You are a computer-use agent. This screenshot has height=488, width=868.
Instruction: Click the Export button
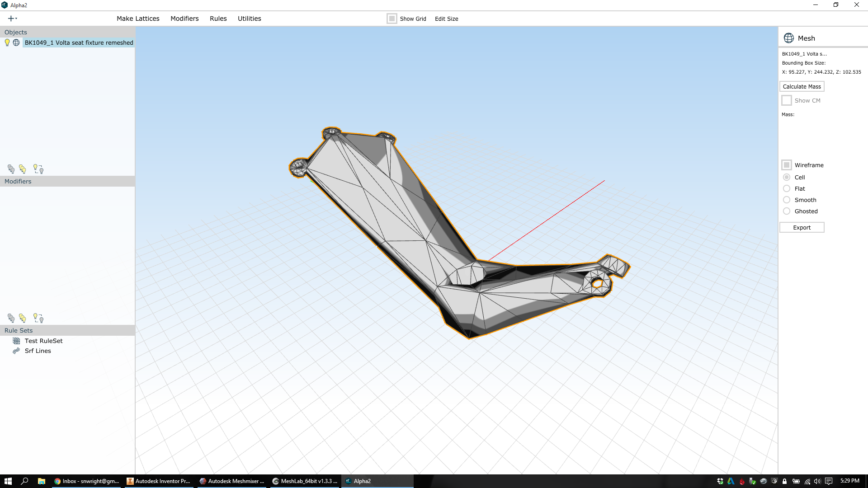click(802, 227)
